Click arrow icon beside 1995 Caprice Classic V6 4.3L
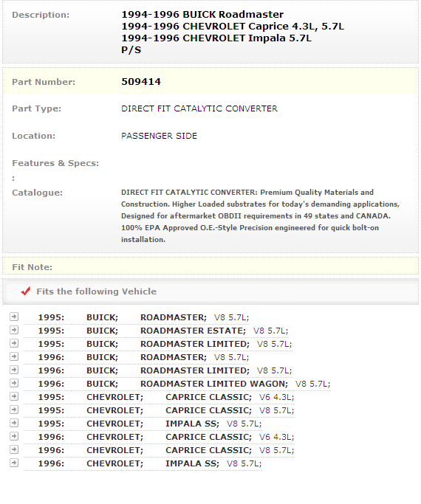Screen dimensions: 421x504 [14, 396]
